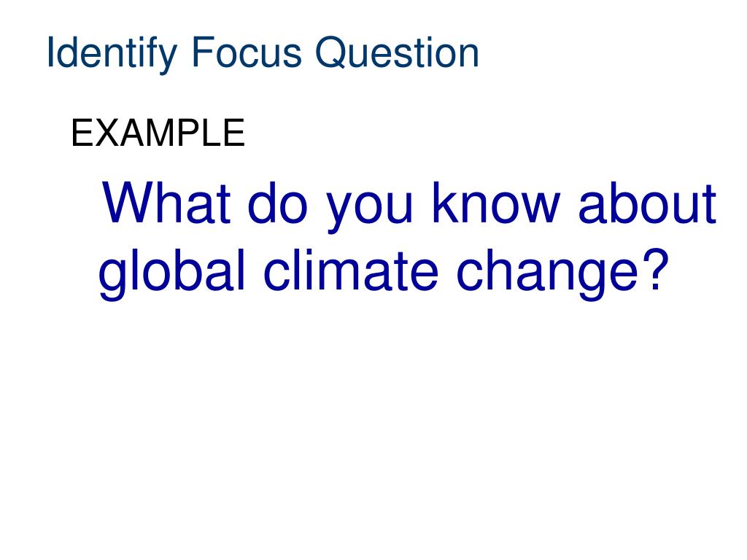747x560 pixels.
Task: Click the capital "F" of "Focus"
Action: pos(202,52)
